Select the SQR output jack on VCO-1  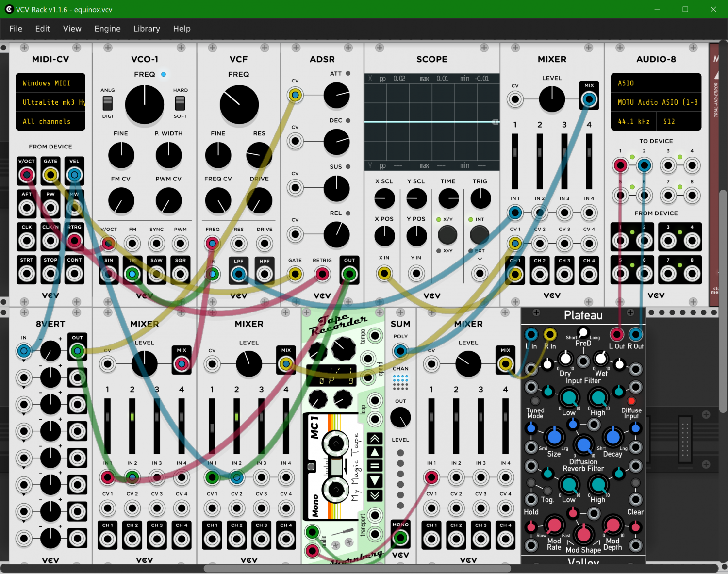[x=180, y=274]
